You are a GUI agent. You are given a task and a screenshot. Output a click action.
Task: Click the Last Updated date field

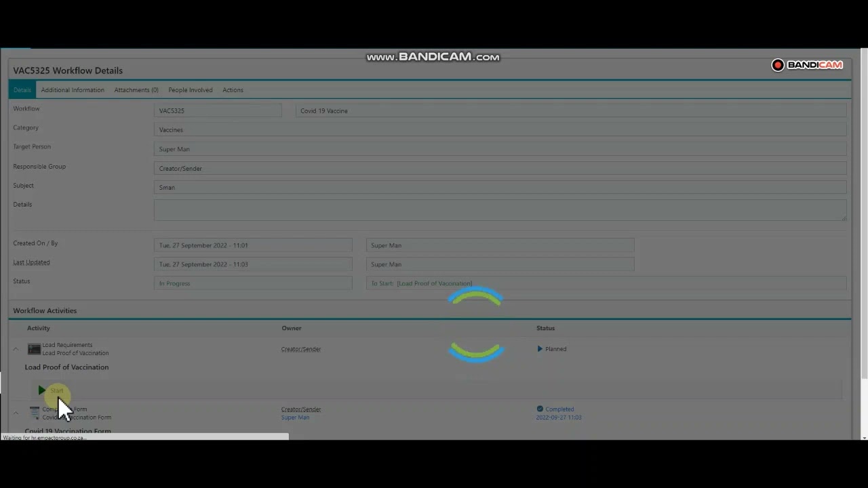[253, 264]
